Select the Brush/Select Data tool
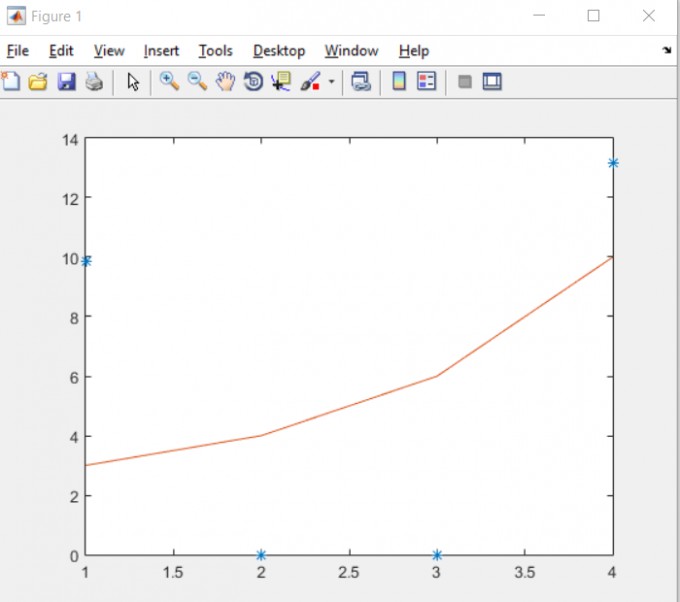The width and height of the screenshot is (680, 602). pos(311,82)
